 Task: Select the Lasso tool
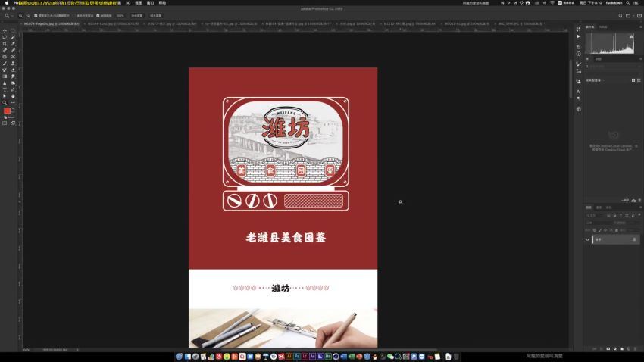(5, 37)
